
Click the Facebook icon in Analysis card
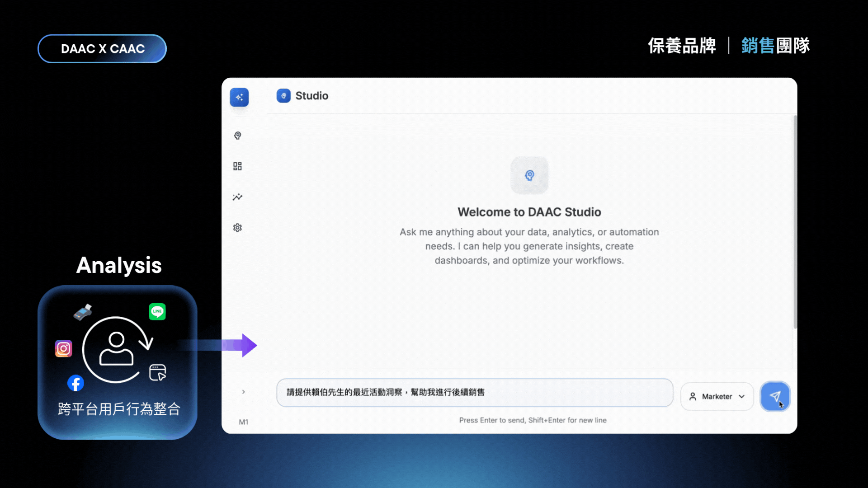(x=75, y=383)
